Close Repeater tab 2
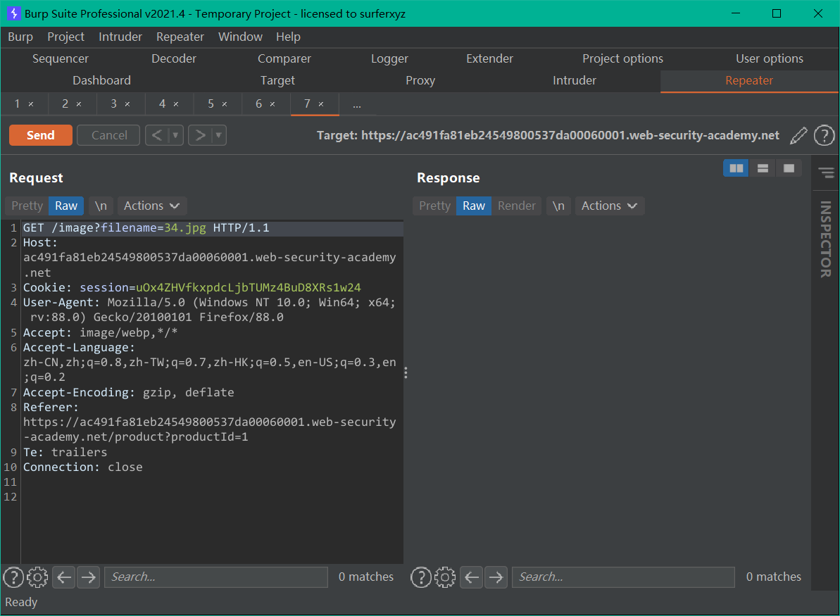Viewport: 840px width, 616px height. click(79, 104)
